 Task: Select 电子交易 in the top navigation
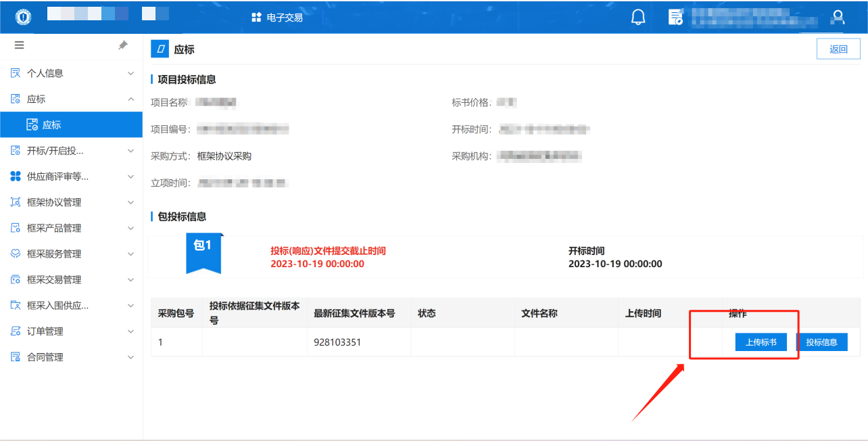click(284, 18)
